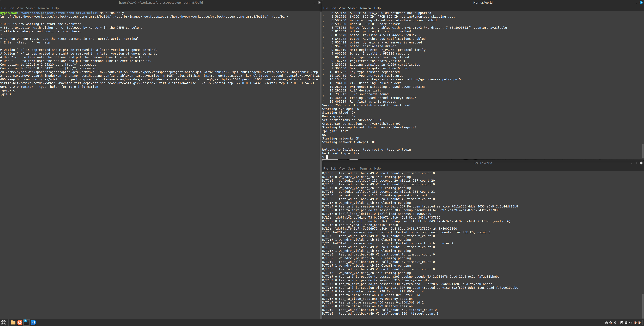
Task: Launch Firefox from the taskbar
Action: point(20,322)
